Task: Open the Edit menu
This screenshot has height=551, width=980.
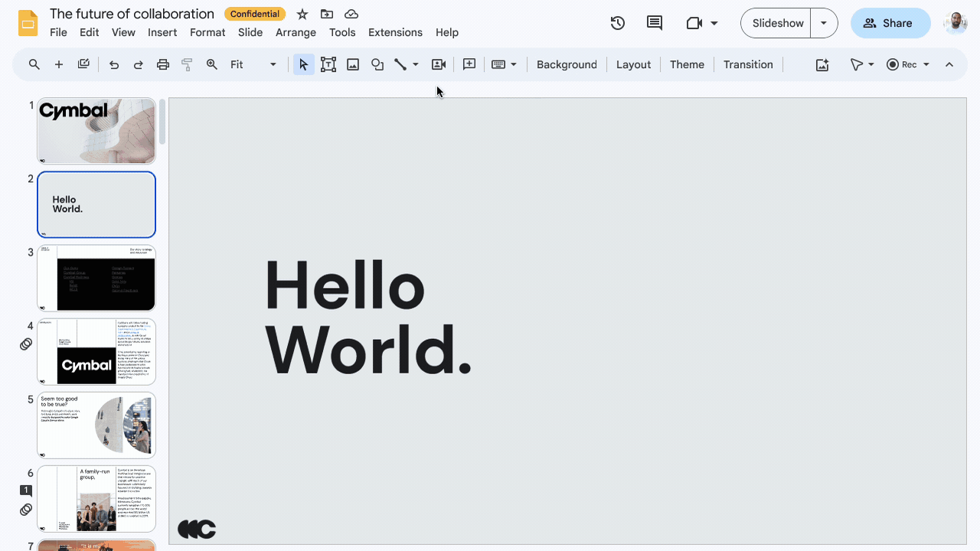Action: click(x=90, y=32)
